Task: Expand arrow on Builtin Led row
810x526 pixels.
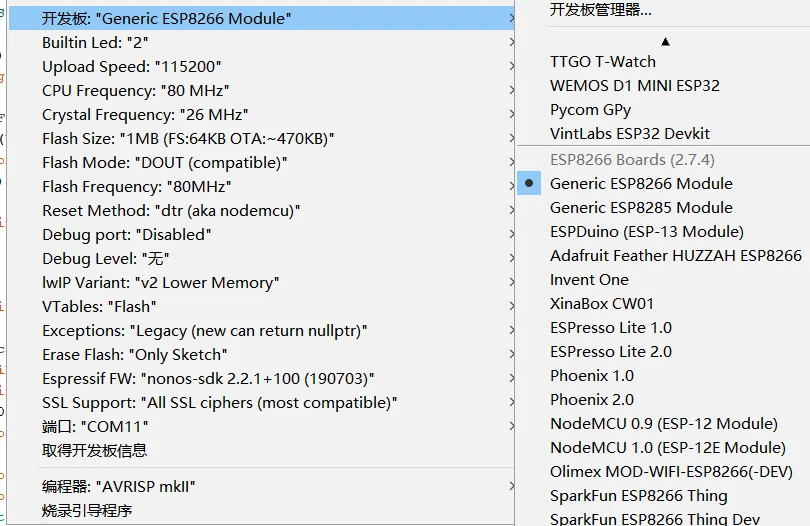Action: (511, 42)
